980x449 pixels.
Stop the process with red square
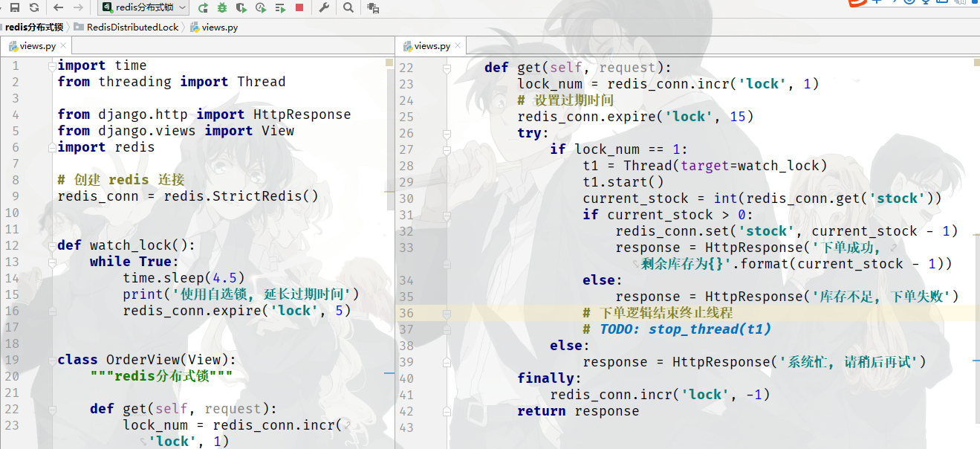click(299, 7)
